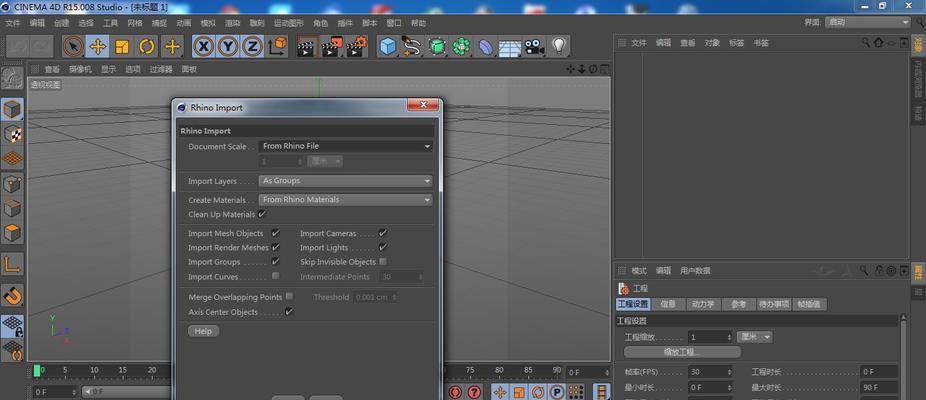Click the Help button in Rhino Import
The width and height of the screenshot is (926, 400).
click(x=203, y=331)
